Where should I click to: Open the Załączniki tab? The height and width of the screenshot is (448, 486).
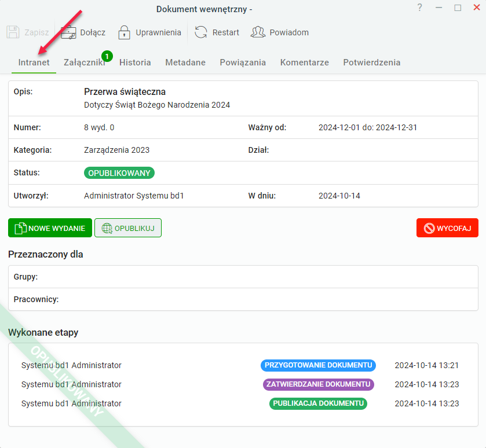pos(85,63)
